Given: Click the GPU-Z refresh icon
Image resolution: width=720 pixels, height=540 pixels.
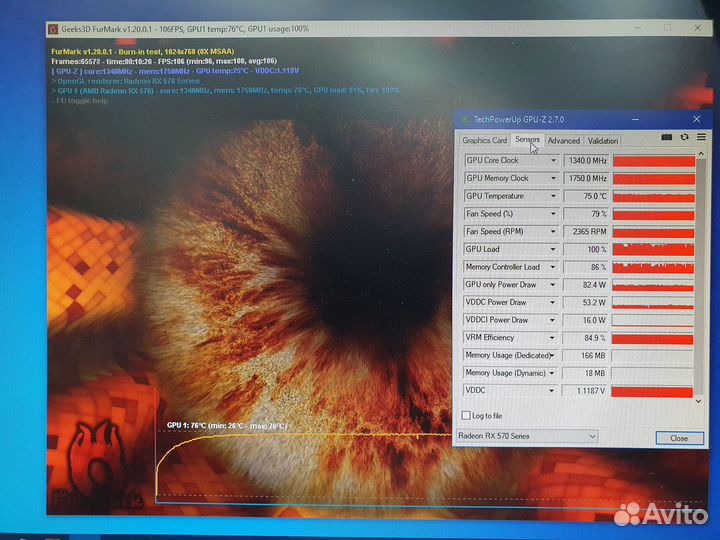Looking at the screenshot, I should [684, 137].
